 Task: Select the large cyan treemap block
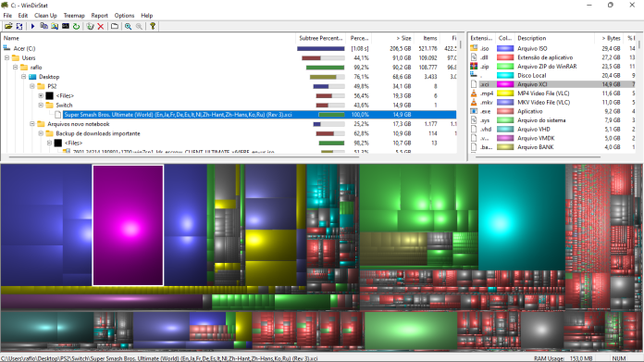(x=522, y=217)
